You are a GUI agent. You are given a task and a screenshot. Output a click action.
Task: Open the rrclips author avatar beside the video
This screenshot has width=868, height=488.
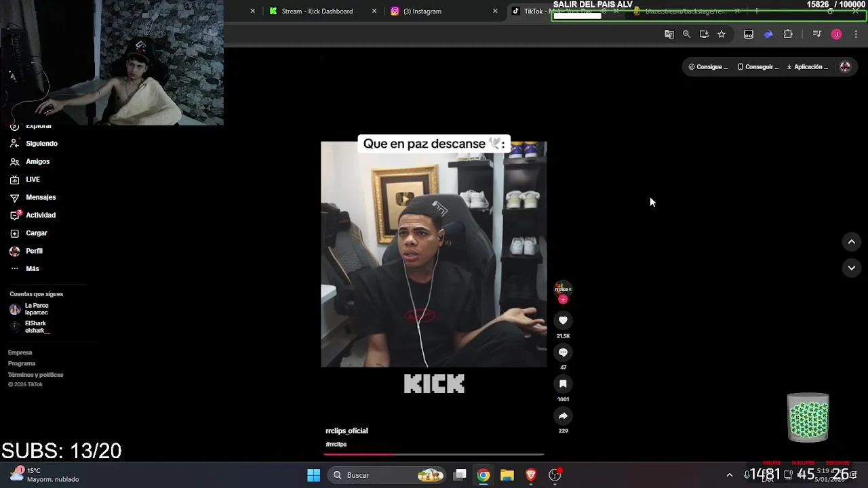point(563,289)
